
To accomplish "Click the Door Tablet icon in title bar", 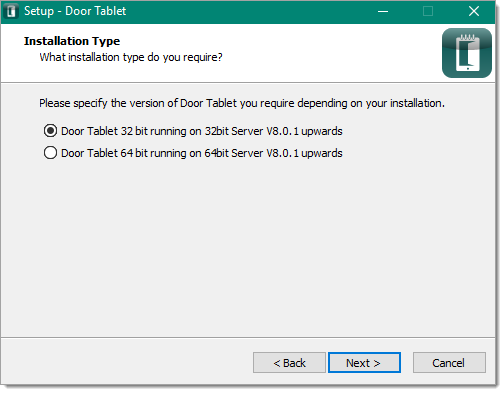I will tap(11, 11).
